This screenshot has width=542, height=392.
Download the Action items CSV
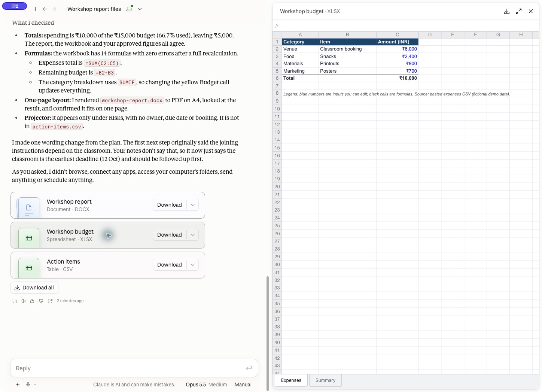tap(170, 265)
